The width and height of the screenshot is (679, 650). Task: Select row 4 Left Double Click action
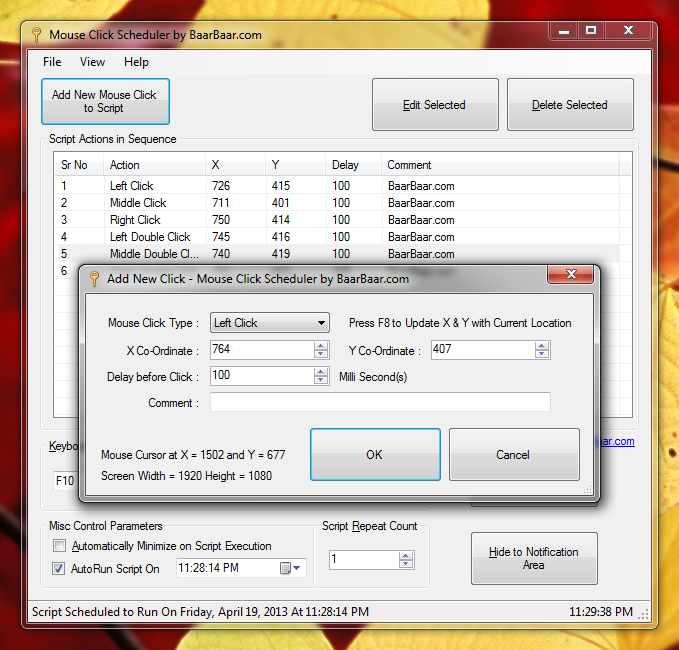pyautogui.click(x=150, y=236)
